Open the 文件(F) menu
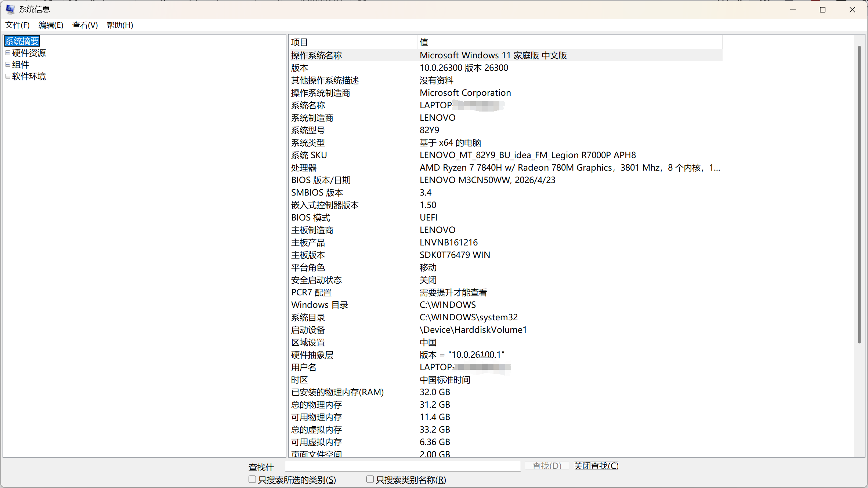The height and width of the screenshot is (488, 868). (x=17, y=25)
